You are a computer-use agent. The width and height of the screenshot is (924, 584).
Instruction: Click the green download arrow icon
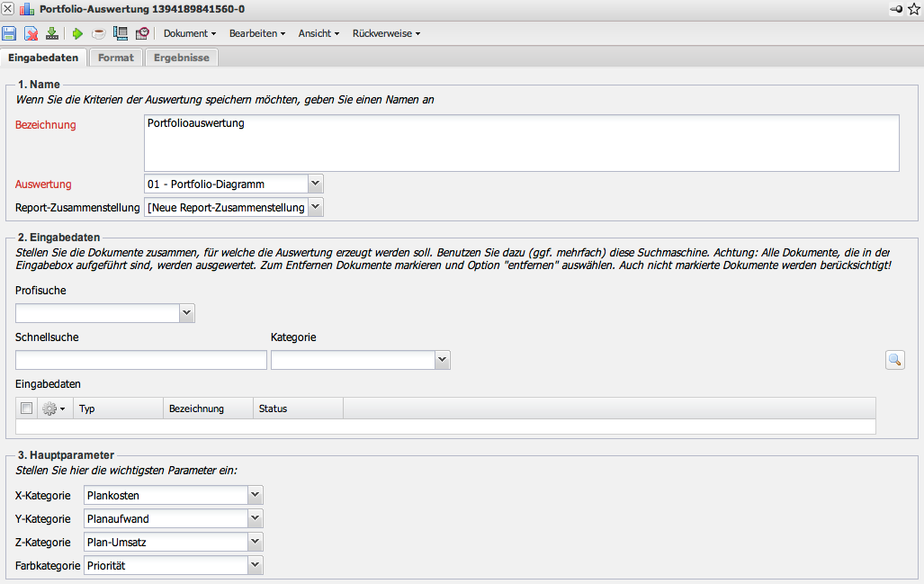(51, 33)
